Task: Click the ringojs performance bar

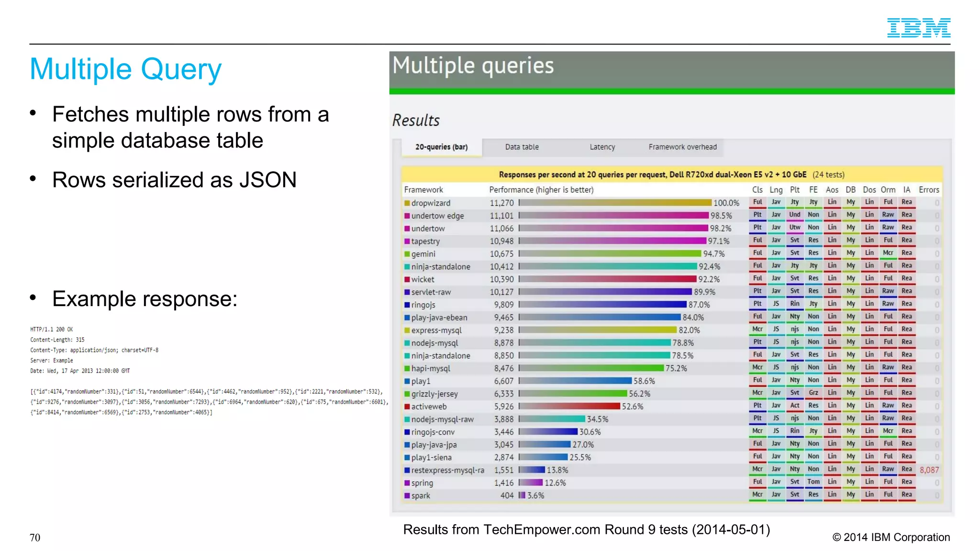Action: tap(602, 305)
